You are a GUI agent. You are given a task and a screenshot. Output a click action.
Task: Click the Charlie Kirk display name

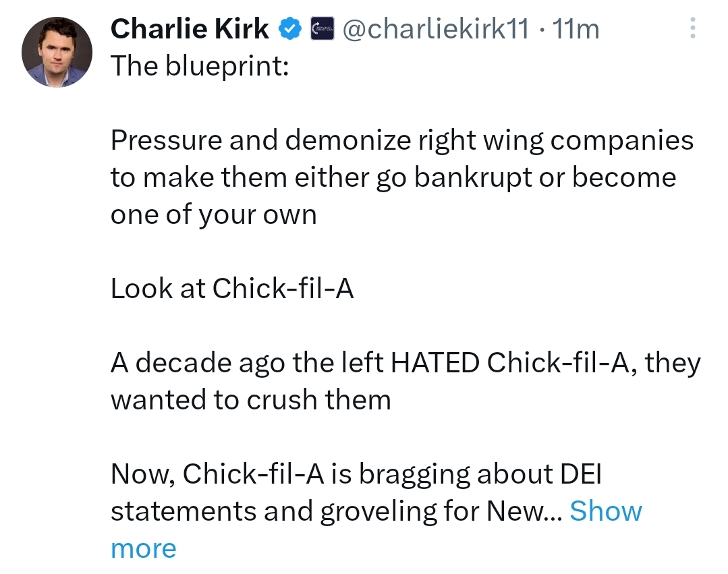[x=190, y=29]
